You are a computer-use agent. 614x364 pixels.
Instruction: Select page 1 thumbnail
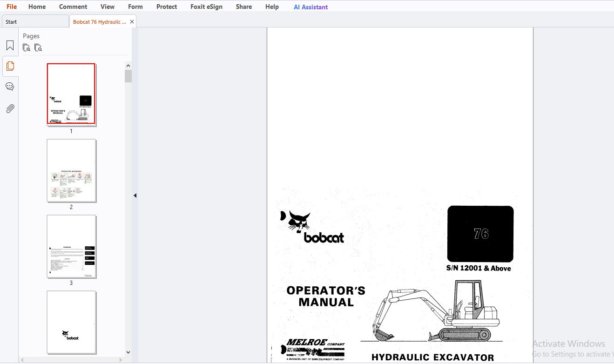(71, 94)
